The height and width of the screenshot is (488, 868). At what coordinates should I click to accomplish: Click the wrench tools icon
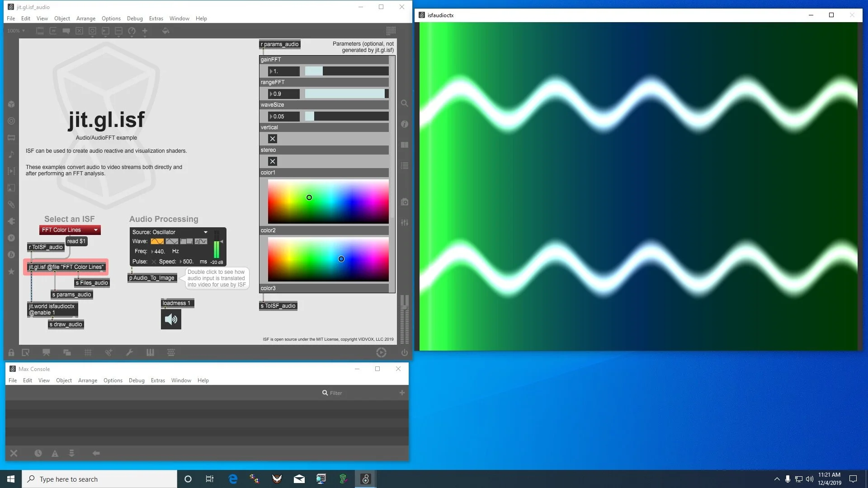click(x=129, y=352)
